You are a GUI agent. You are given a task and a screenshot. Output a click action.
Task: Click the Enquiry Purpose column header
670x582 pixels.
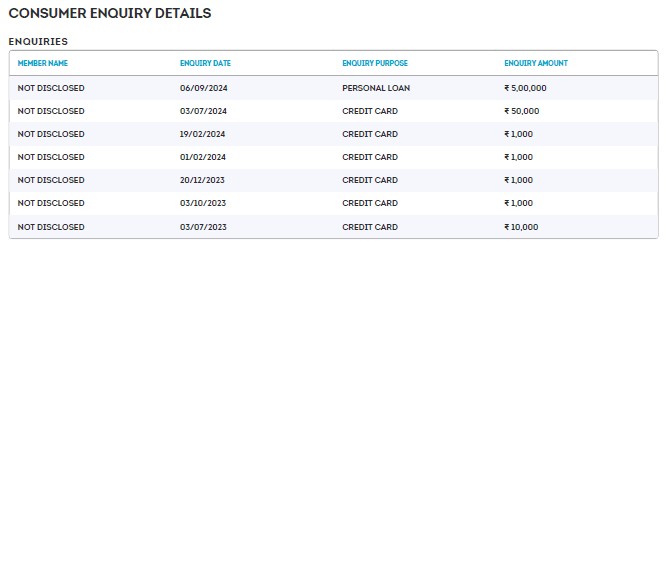click(x=375, y=64)
